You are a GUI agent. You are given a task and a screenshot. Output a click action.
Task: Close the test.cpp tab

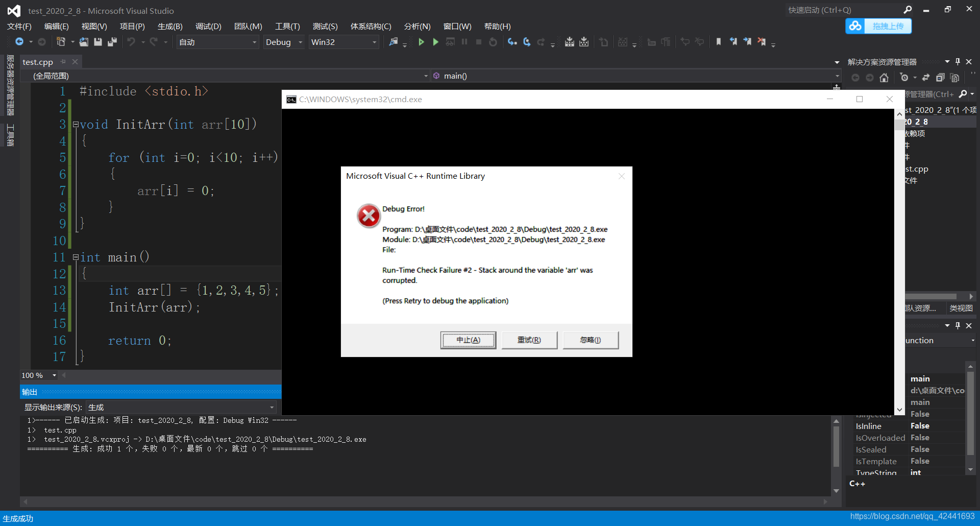coord(75,62)
